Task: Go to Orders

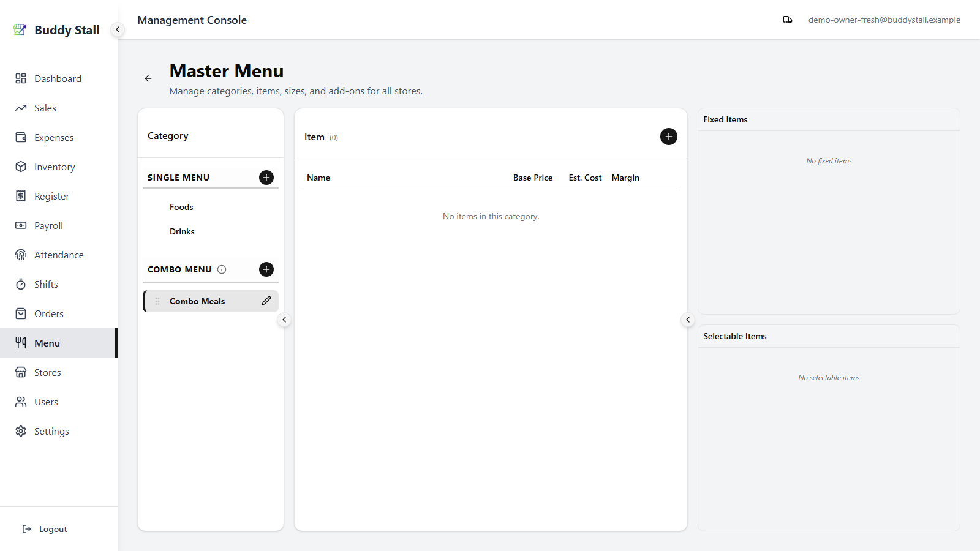Action: 58,313
